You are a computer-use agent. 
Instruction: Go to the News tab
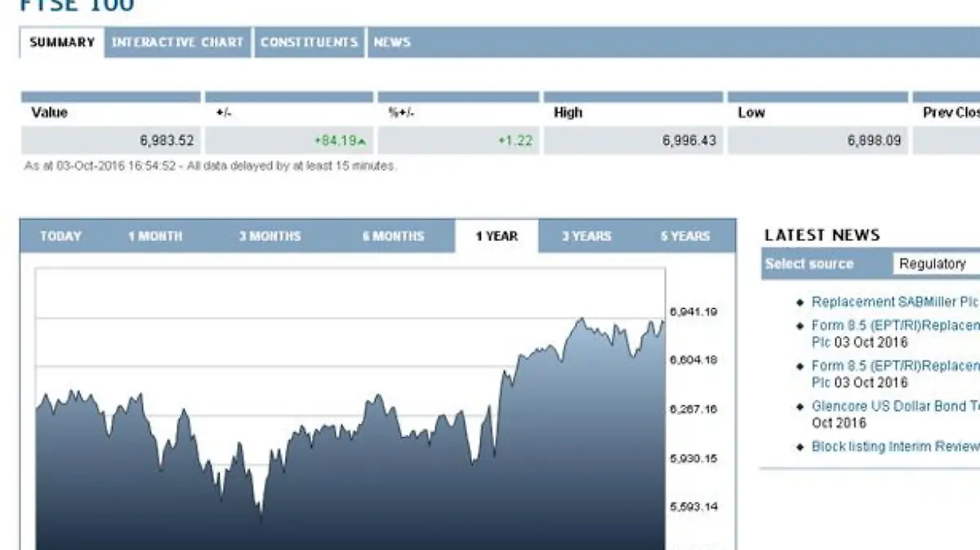click(392, 42)
